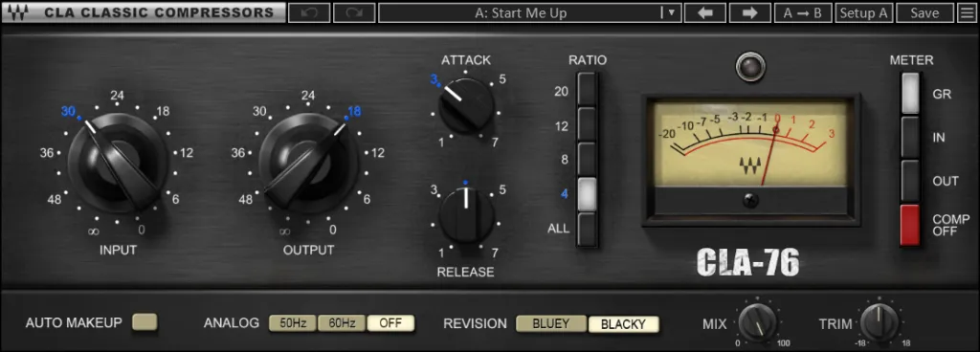Select ratio 4 button

(587, 194)
